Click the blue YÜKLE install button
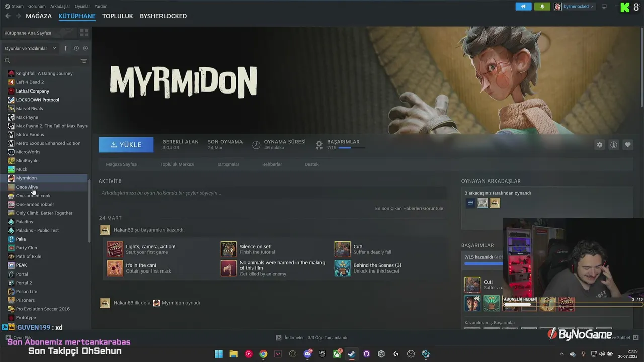644x362 pixels. click(126, 145)
